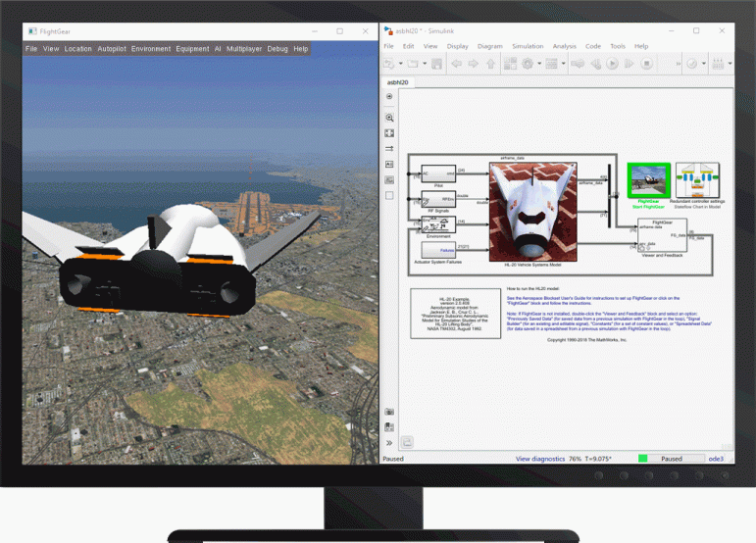Select the Annotation text tool in palette
Screen dimensions: 756x543
(389, 165)
